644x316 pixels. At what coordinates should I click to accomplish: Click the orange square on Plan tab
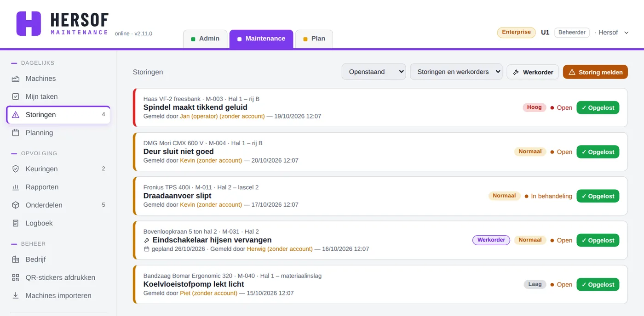click(305, 39)
